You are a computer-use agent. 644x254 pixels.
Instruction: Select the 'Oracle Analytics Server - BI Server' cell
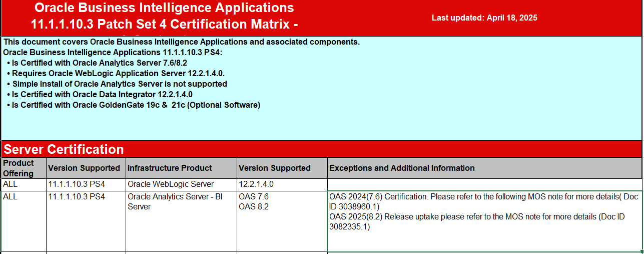click(x=181, y=221)
